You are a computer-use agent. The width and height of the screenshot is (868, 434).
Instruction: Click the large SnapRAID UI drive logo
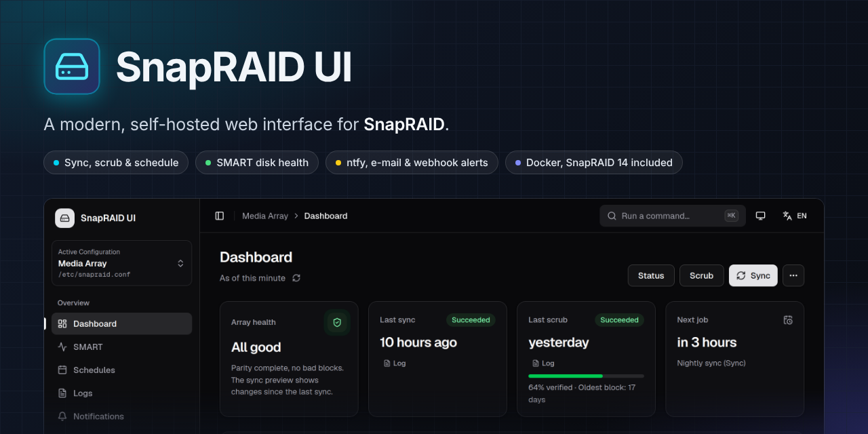(x=72, y=66)
